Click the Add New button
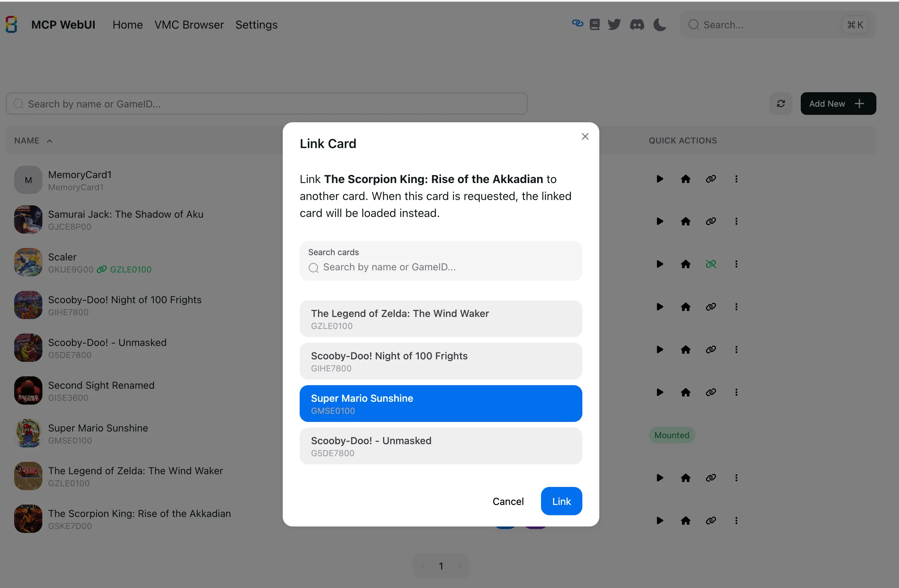 pyautogui.click(x=838, y=104)
